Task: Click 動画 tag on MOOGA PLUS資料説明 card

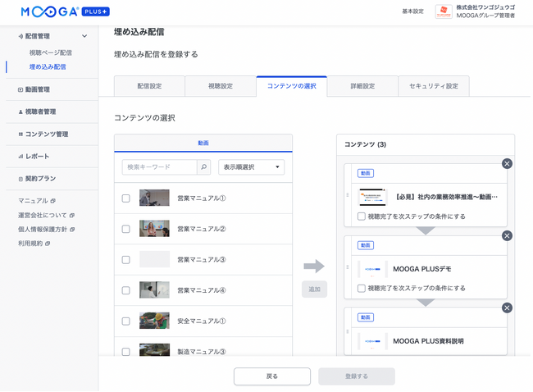Action: click(366, 317)
